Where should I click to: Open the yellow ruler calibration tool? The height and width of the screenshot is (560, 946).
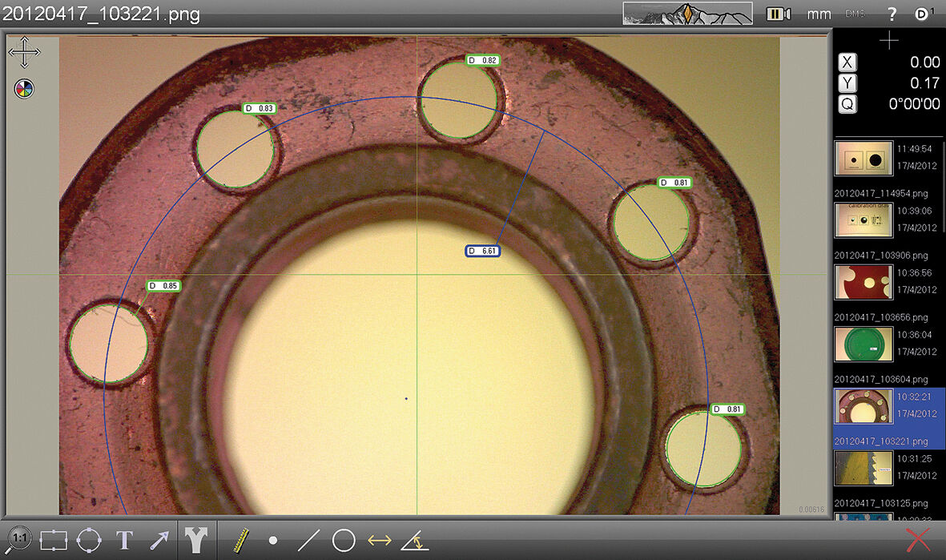click(240, 540)
